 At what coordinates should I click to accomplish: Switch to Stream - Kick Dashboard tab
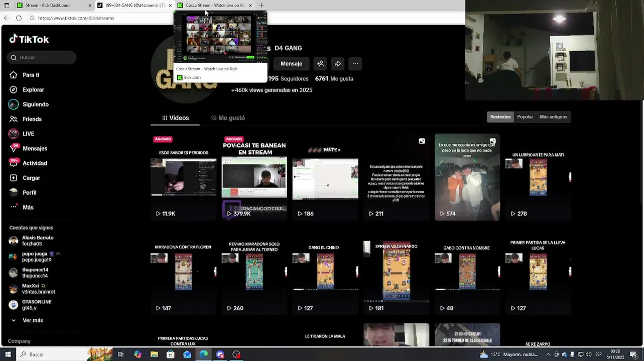point(54,6)
